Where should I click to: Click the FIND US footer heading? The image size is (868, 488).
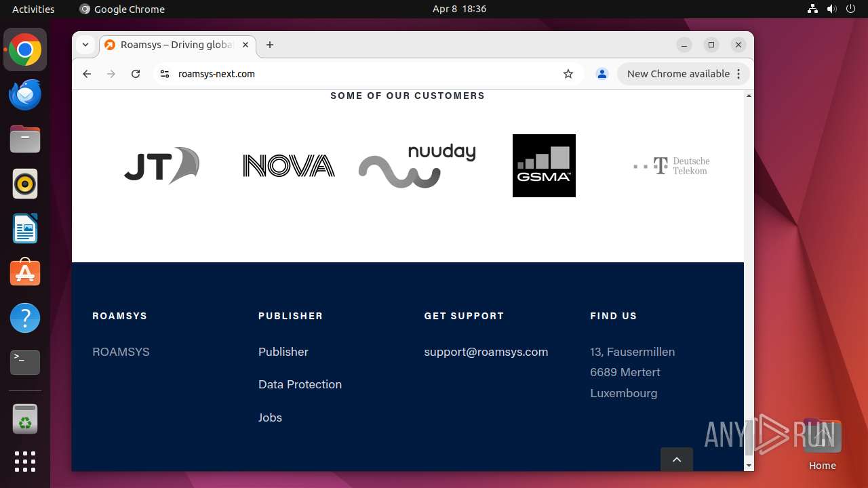tap(614, 316)
